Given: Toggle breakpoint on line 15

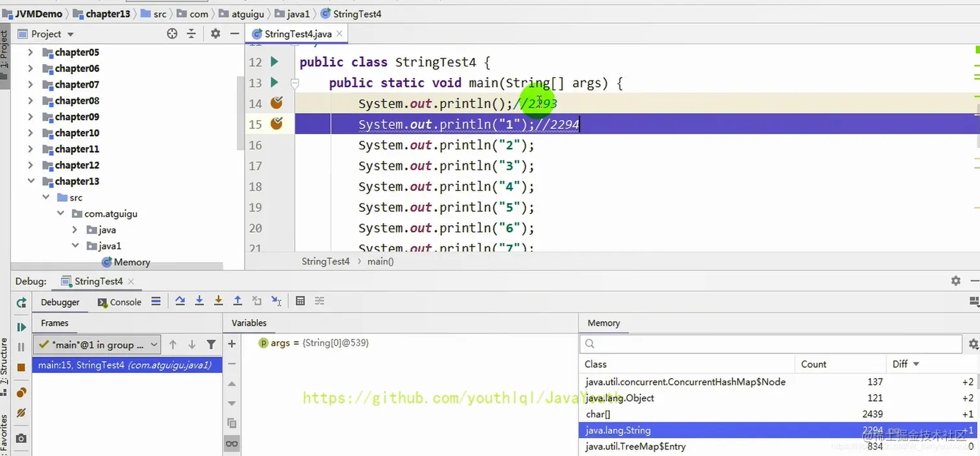Looking at the screenshot, I should pyautogui.click(x=277, y=123).
